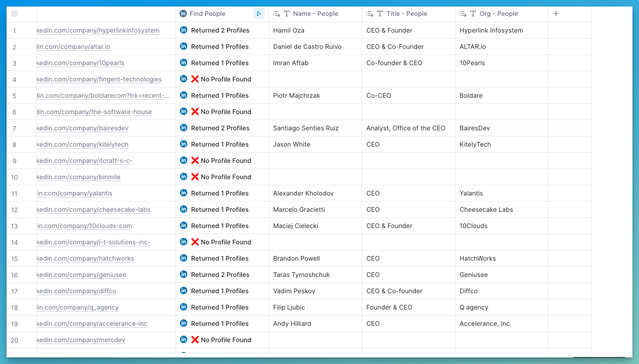This screenshot has height=364, width=639.
Task: Select row number 20
Action: click(x=14, y=340)
